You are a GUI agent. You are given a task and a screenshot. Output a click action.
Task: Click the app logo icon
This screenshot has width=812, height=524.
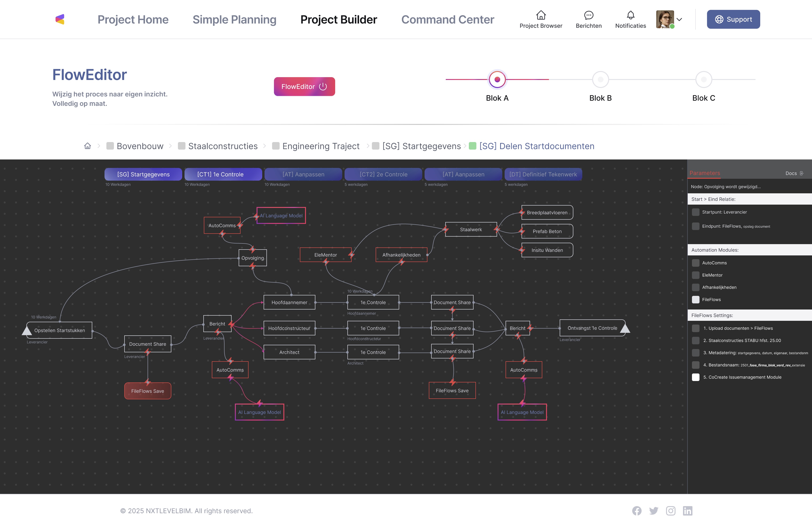point(60,19)
